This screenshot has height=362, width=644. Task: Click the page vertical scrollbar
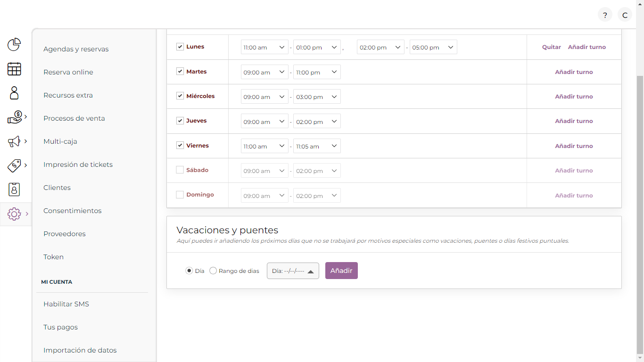[640, 214]
